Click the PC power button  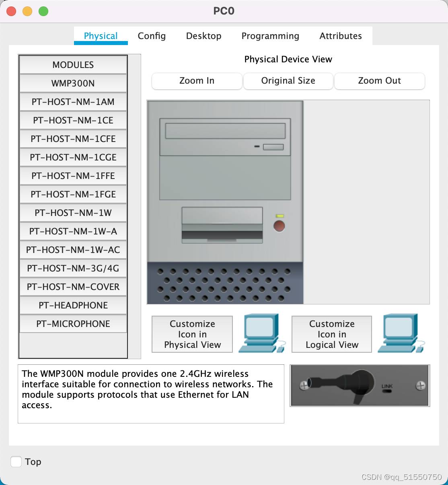pyautogui.click(x=279, y=226)
